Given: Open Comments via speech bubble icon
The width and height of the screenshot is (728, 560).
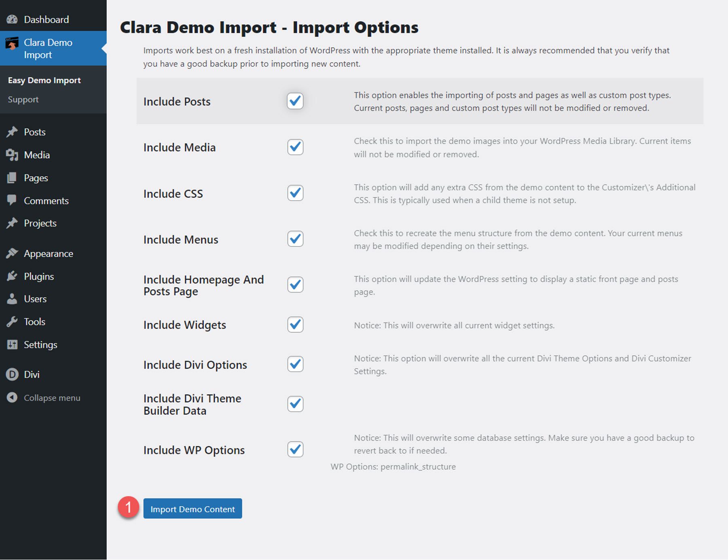Looking at the screenshot, I should pyautogui.click(x=13, y=200).
